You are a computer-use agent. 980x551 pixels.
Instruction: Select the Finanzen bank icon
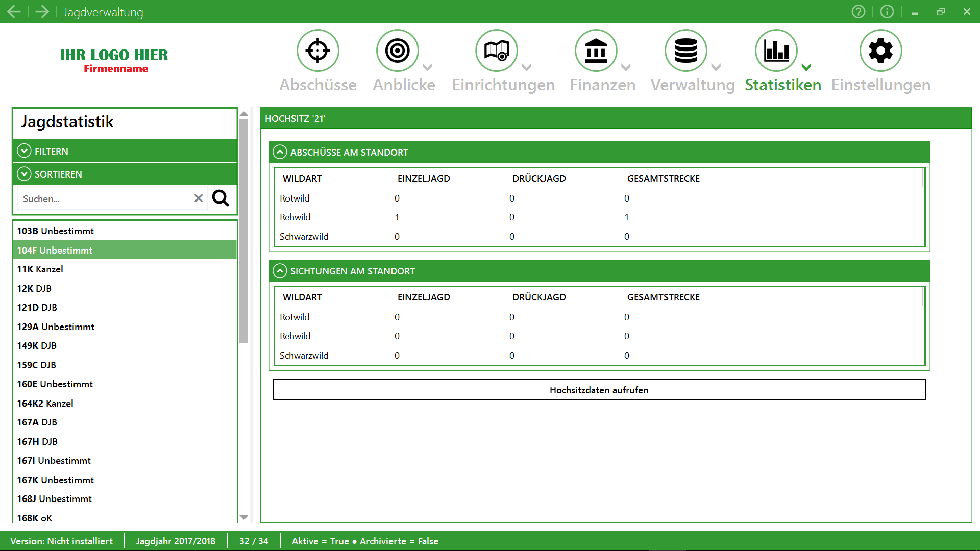coord(596,51)
